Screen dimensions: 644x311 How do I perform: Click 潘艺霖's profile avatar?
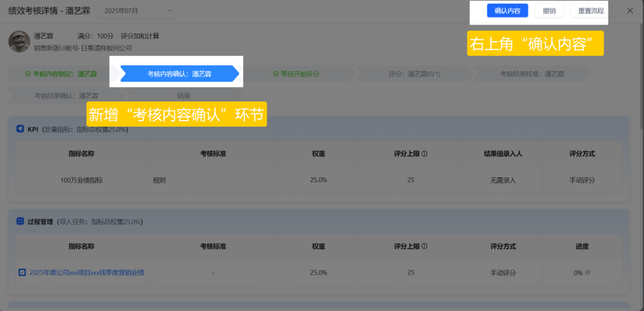[19, 41]
